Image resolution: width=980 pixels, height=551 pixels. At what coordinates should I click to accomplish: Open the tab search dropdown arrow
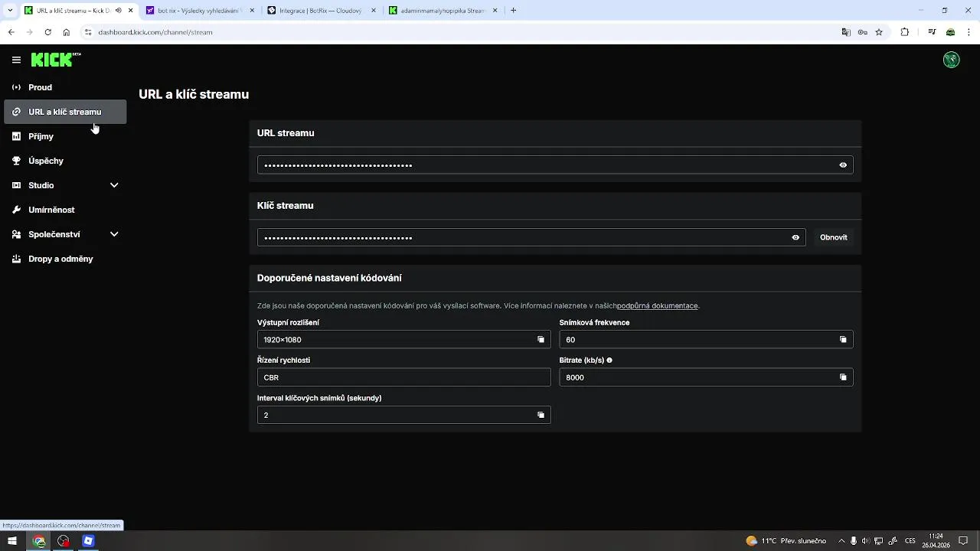click(x=9, y=11)
